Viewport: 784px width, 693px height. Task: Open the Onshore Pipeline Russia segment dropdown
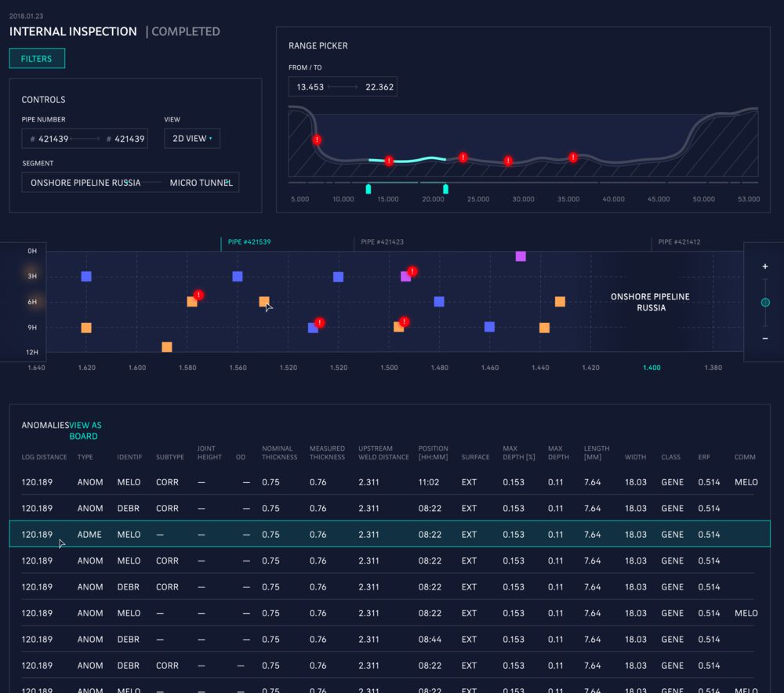pos(85,183)
